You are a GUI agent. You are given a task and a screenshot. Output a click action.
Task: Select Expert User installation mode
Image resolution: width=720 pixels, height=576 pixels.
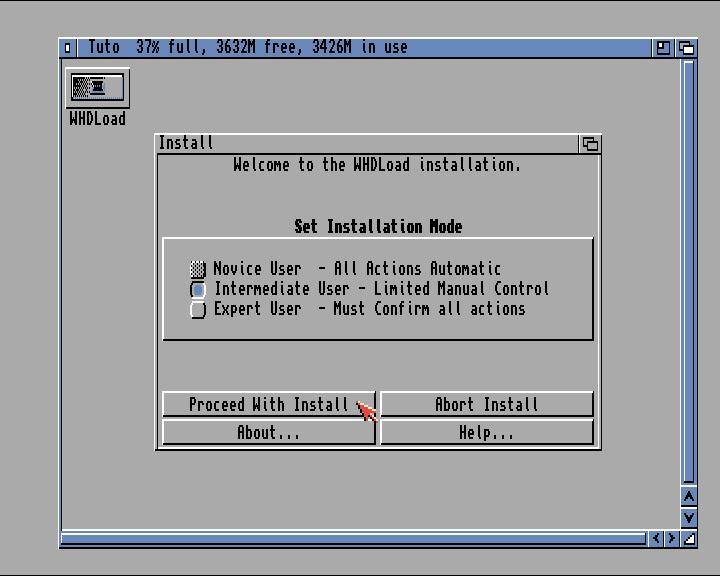click(198, 309)
